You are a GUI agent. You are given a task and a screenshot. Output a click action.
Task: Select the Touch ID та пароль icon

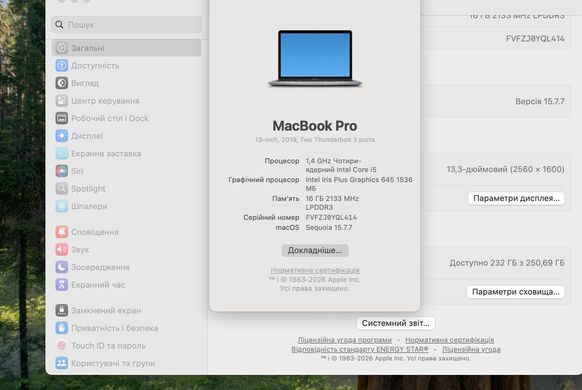tap(62, 345)
